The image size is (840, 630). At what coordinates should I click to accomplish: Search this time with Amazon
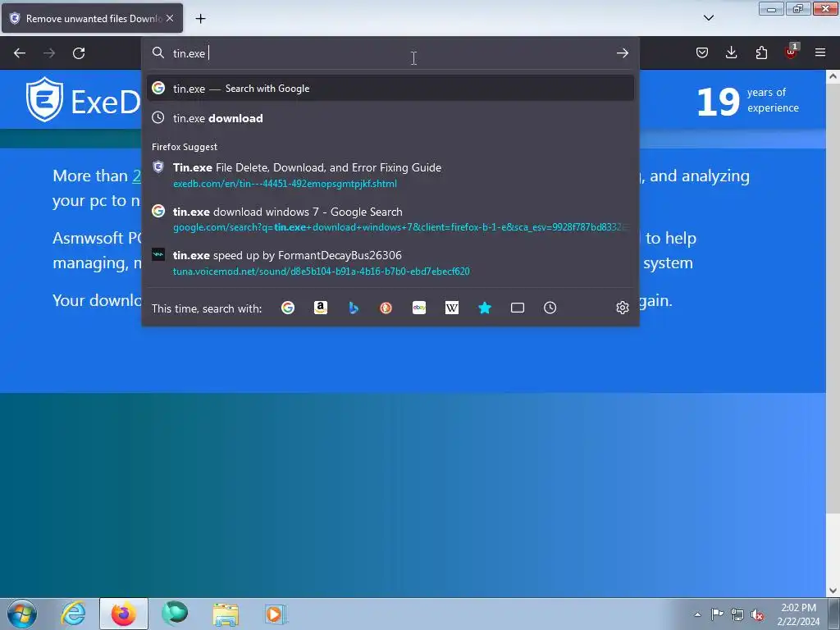pos(321,308)
